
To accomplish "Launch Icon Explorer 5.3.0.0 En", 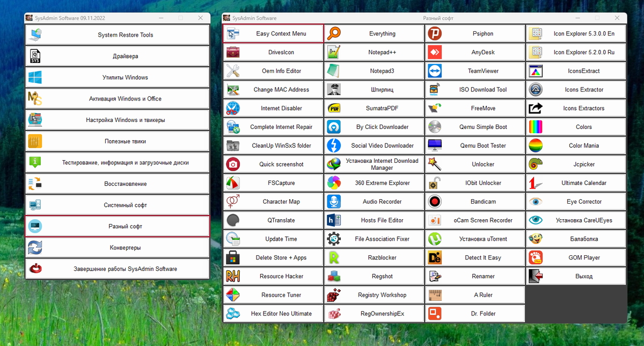I will (576, 33).
